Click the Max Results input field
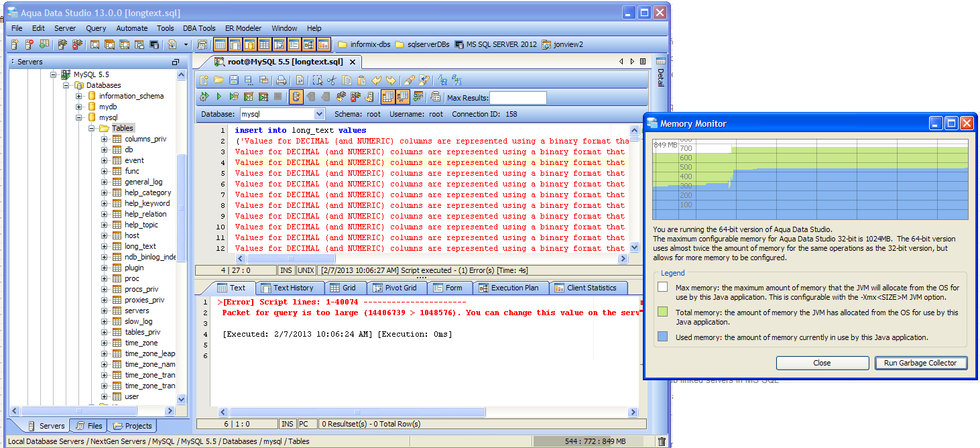 pyautogui.click(x=517, y=98)
